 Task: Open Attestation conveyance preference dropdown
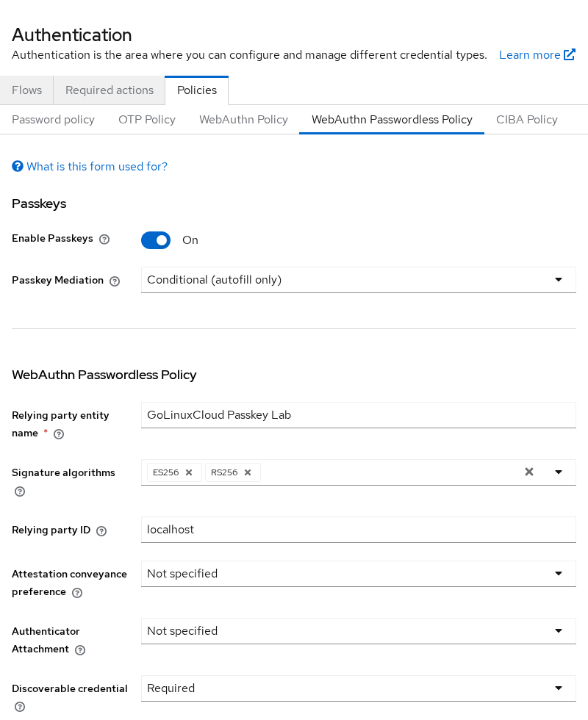[359, 574]
